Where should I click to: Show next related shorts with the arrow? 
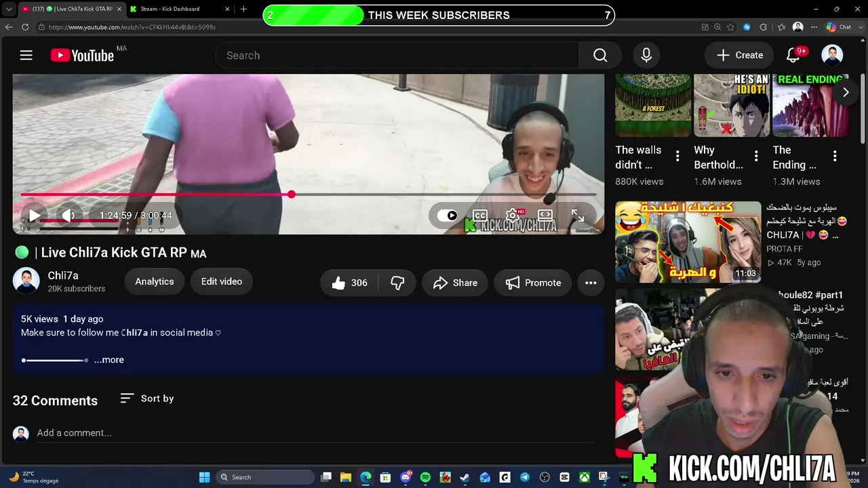(846, 92)
